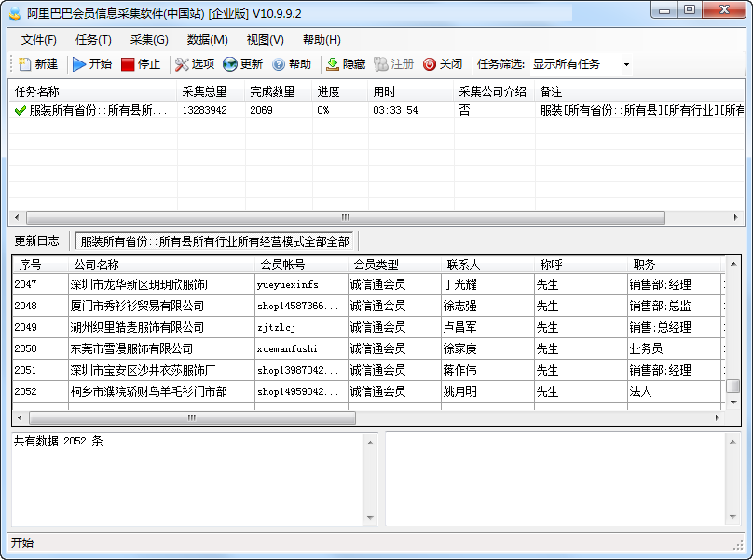This screenshot has height=560, width=753.
Task: Click the 进度 column header
Action: point(340,91)
